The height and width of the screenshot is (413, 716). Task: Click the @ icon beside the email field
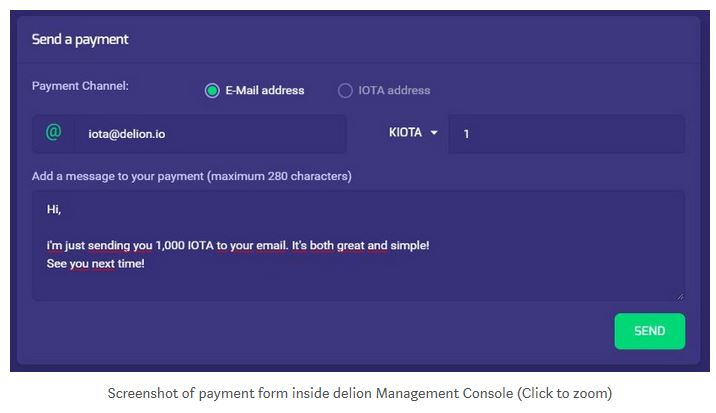tap(53, 133)
